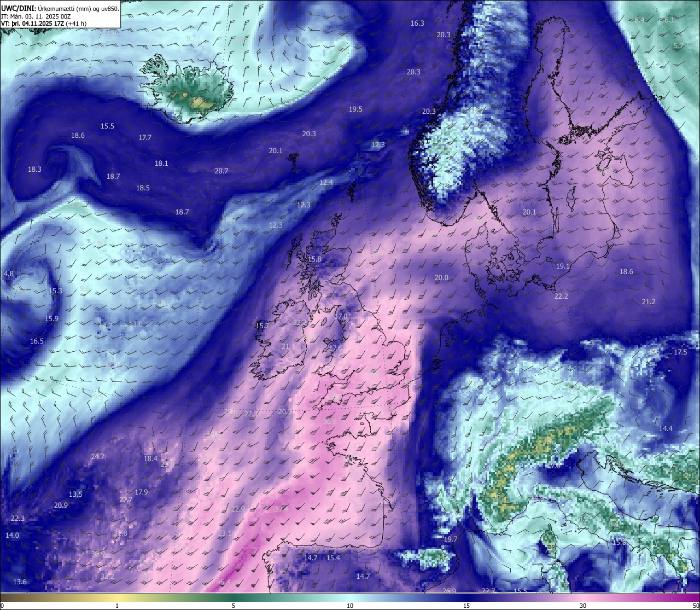Click the 46.4 value label
The height and width of the screenshot is (610, 700).
click(x=223, y=583)
